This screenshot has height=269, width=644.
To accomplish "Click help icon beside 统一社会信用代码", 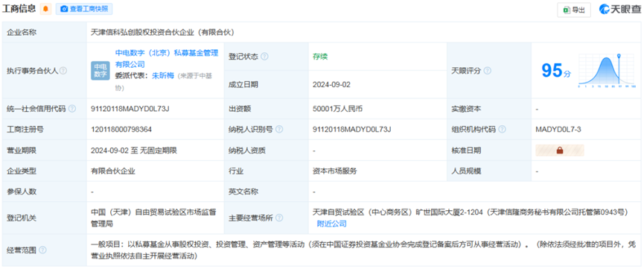I will click(72, 109).
